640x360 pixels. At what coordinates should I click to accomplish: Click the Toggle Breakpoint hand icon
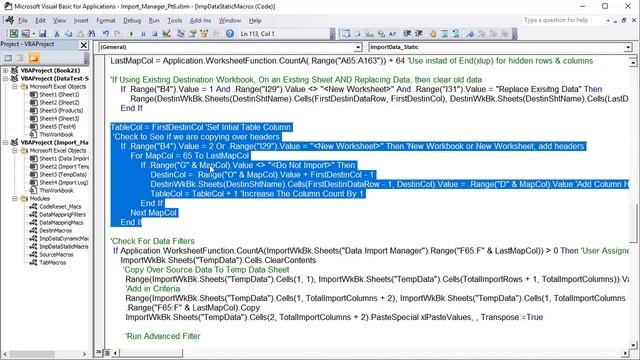433,34
